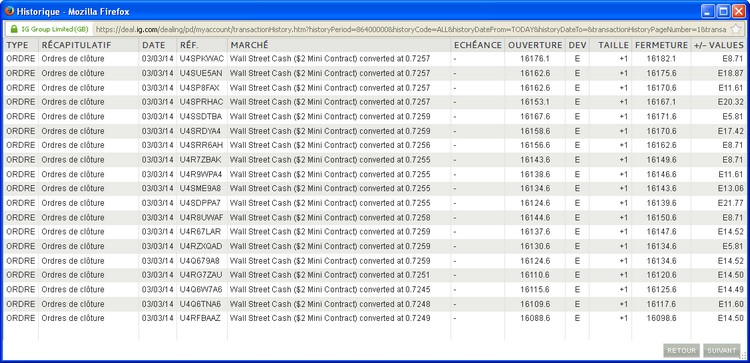Click the TAILLE column header
750x363 pixels.
pos(614,45)
